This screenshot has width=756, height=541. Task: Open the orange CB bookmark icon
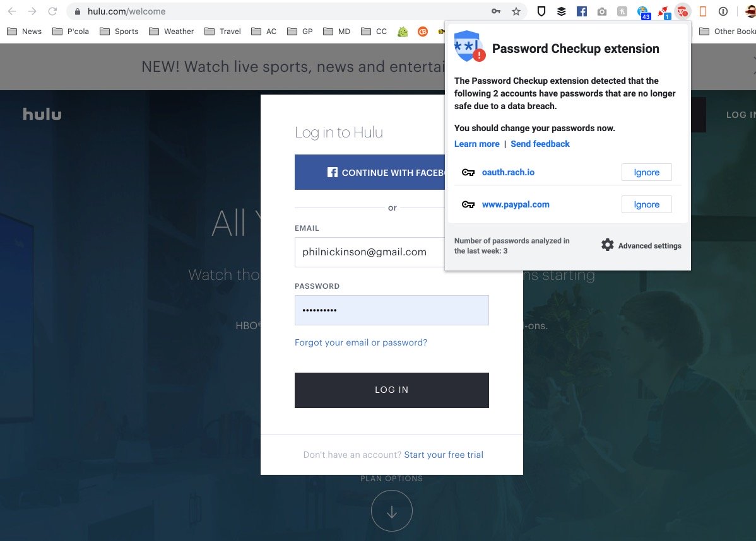point(422,32)
